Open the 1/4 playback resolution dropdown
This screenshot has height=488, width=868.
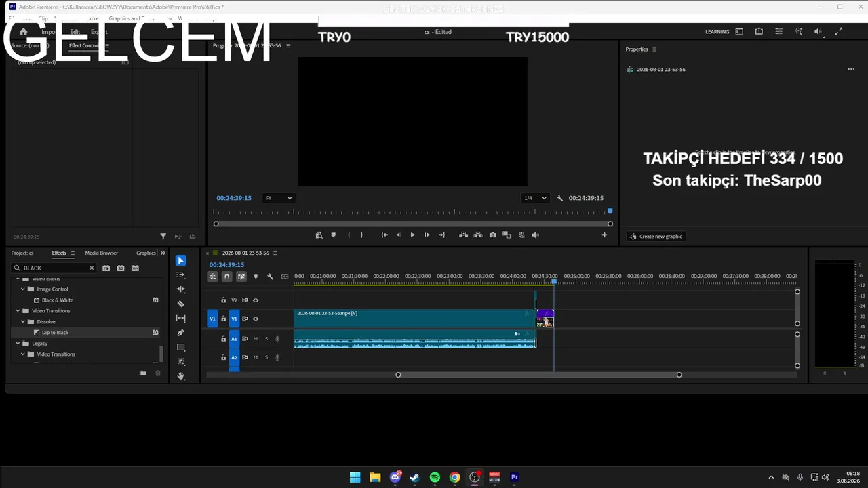pyautogui.click(x=535, y=198)
